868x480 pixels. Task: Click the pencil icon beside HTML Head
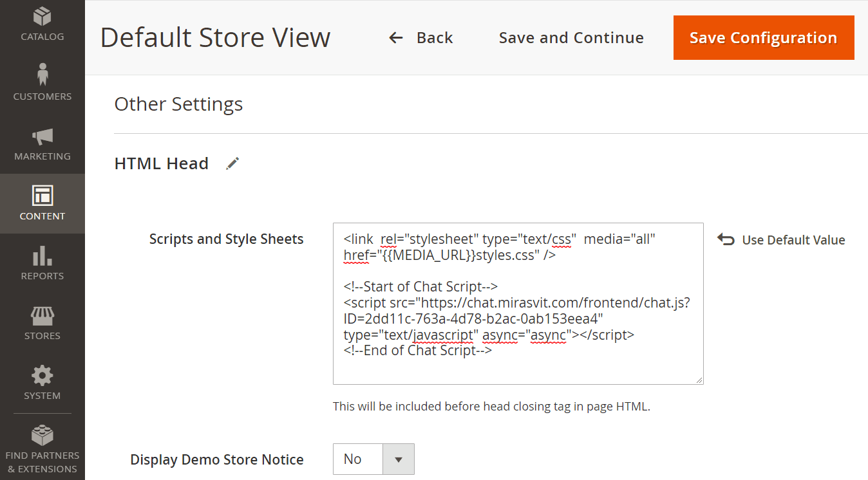coord(232,163)
